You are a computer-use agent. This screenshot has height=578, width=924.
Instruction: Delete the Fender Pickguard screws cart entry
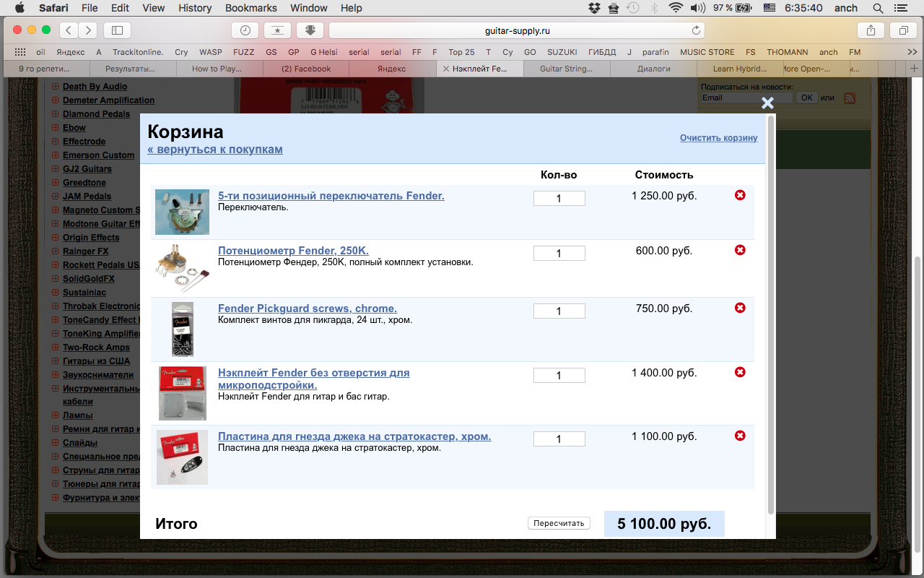740,308
